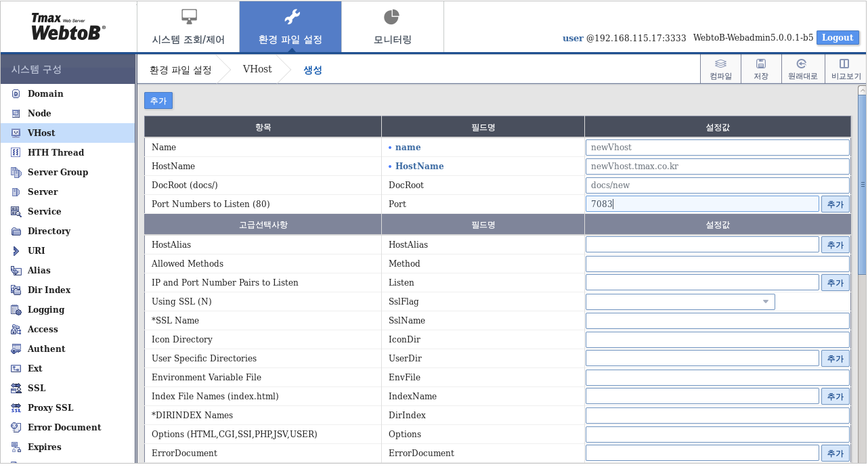Click the scrollbar up arrow
Viewport: 868px width, 467px height.
tap(862, 90)
